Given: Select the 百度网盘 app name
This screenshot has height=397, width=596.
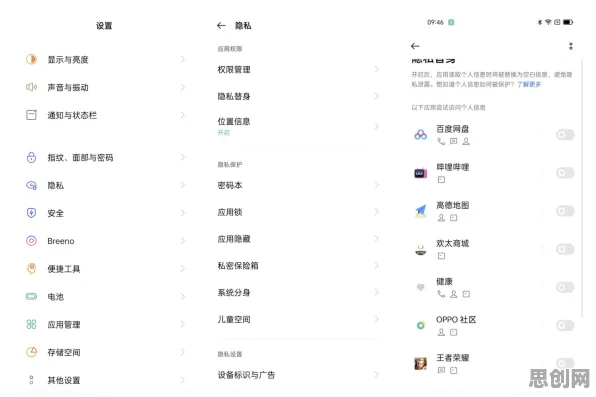Looking at the screenshot, I should [x=452, y=129].
